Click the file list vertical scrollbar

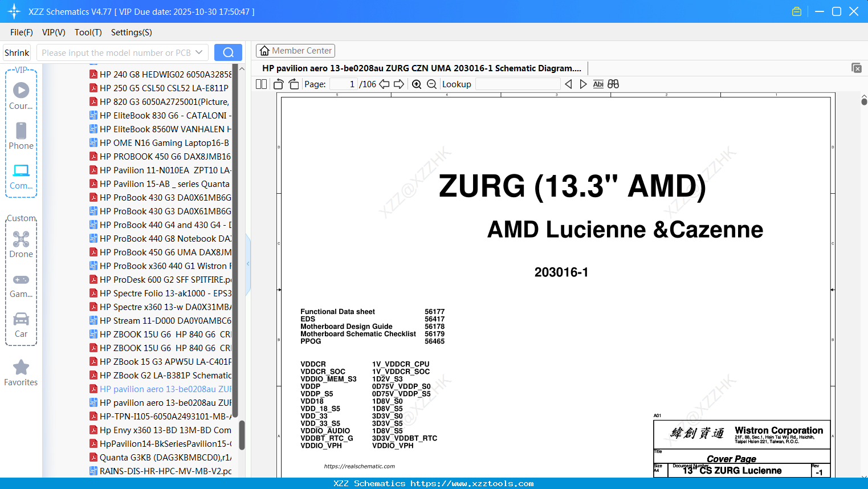coord(242,435)
